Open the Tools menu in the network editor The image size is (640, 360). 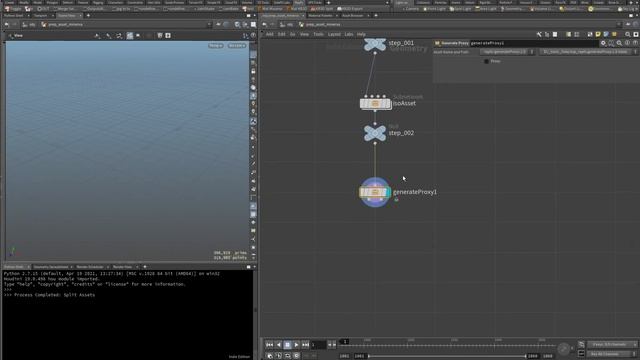[318, 35]
